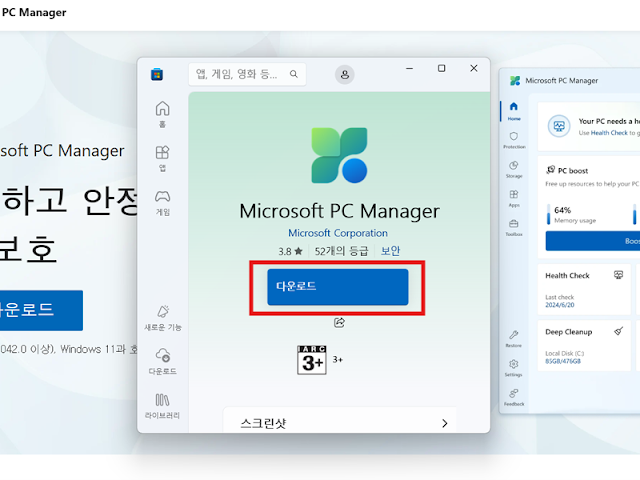The image size is (640, 480).
Task: Click the IARC 3+ age rating badge
Action: [312, 360]
